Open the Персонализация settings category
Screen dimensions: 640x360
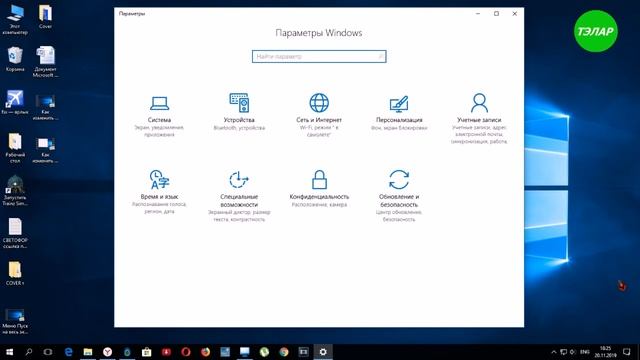[399, 113]
